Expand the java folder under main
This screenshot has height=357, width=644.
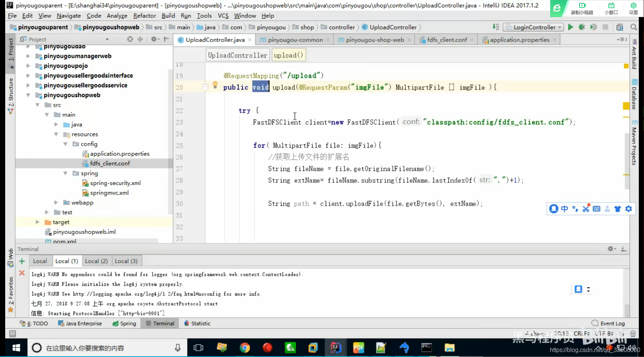point(56,125)
